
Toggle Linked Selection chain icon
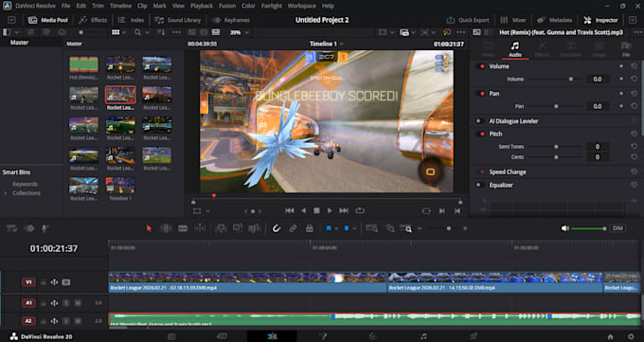pyautogui.click(x=293, y=228)
